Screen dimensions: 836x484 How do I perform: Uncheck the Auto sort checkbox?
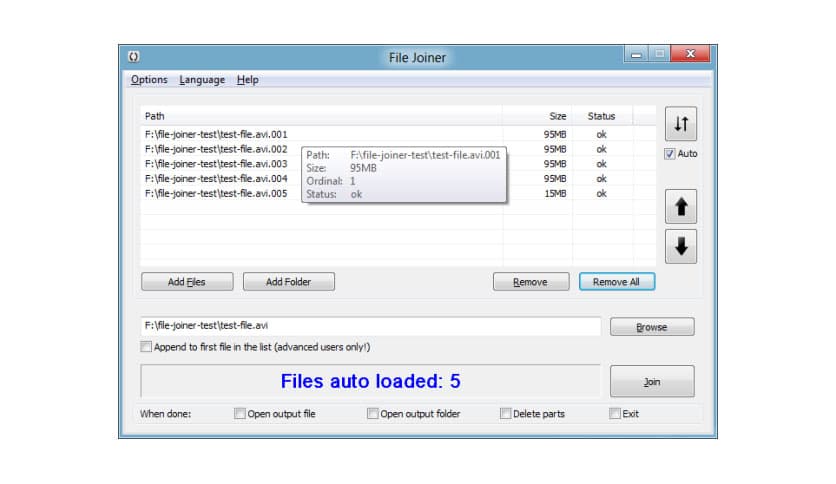coord(670,154)
